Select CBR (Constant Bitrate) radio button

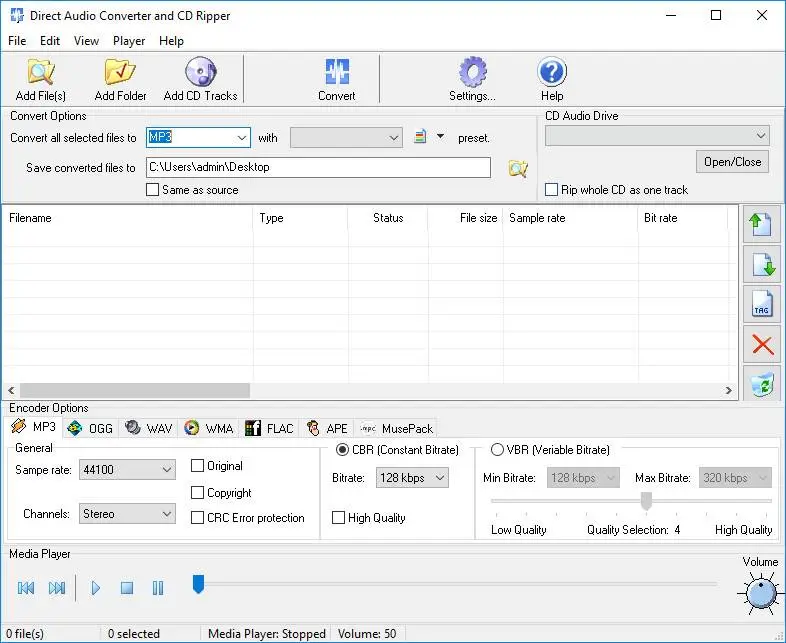point(342,450)
